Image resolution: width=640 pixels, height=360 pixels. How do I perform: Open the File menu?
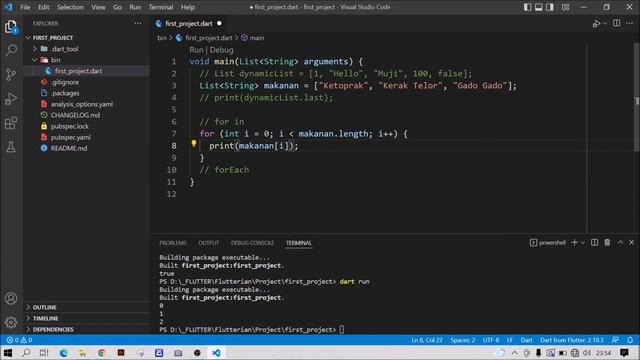click(25, 7)
